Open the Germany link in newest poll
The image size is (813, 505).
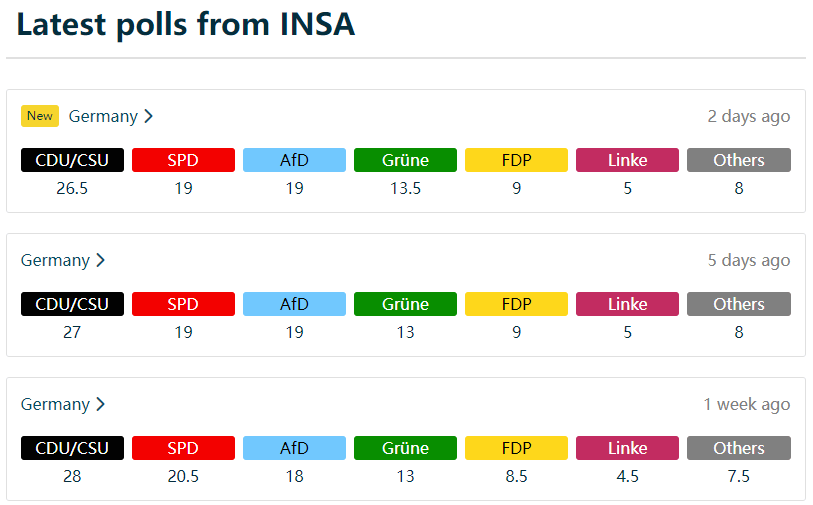[103, 116]
